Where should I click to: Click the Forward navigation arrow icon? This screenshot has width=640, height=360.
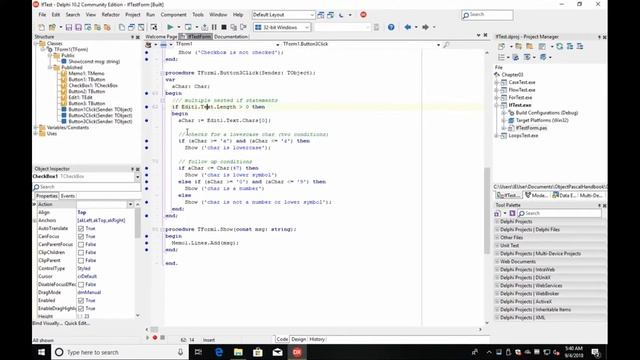tap(425, 27)
